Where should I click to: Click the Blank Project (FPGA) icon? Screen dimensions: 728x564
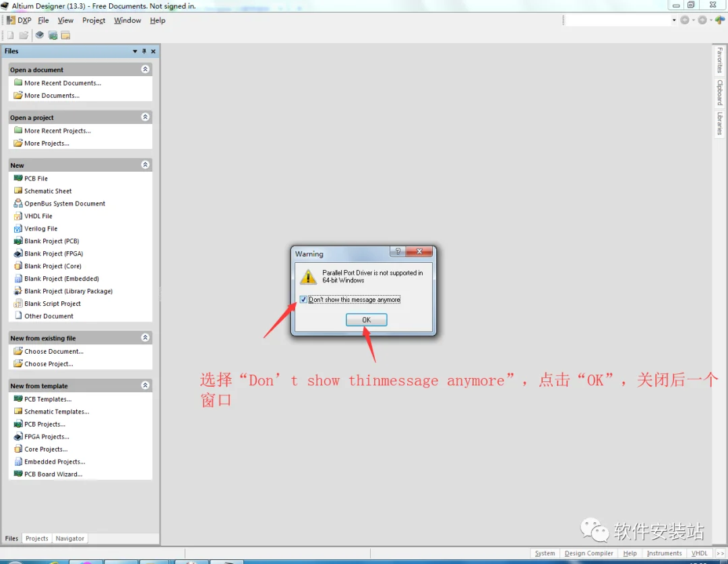pyautogui.click(x=18, y=253)
